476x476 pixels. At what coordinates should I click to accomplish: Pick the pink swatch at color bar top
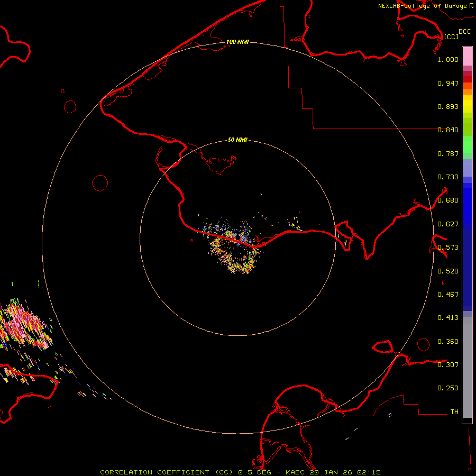(x=467, y=56)
